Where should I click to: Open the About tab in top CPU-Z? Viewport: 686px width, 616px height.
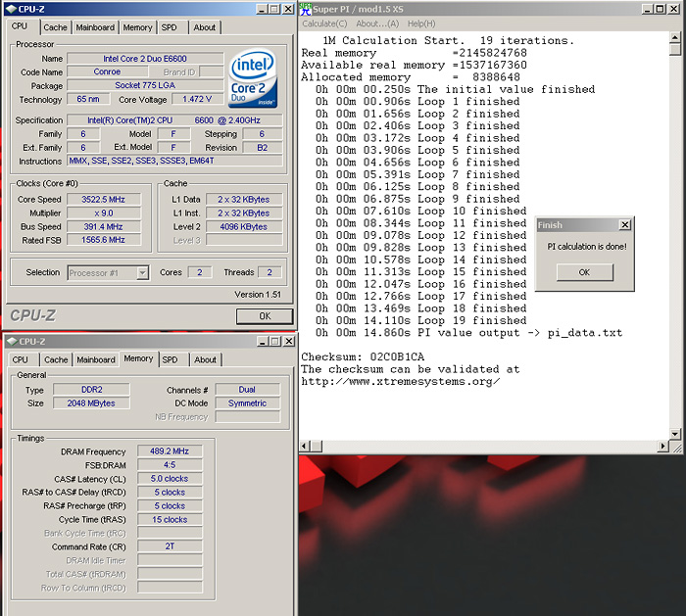(x=204, y=27)
